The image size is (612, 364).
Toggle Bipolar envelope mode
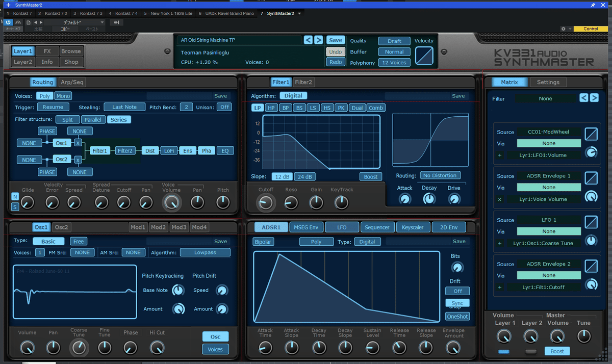[263, 242]
